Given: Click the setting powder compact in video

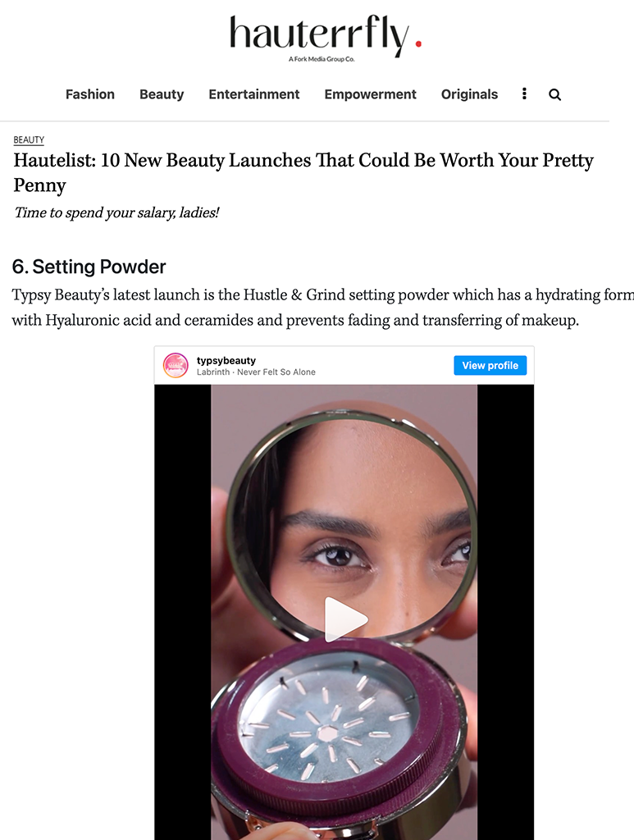Looking at the screenshot, I should coord(339,737).
